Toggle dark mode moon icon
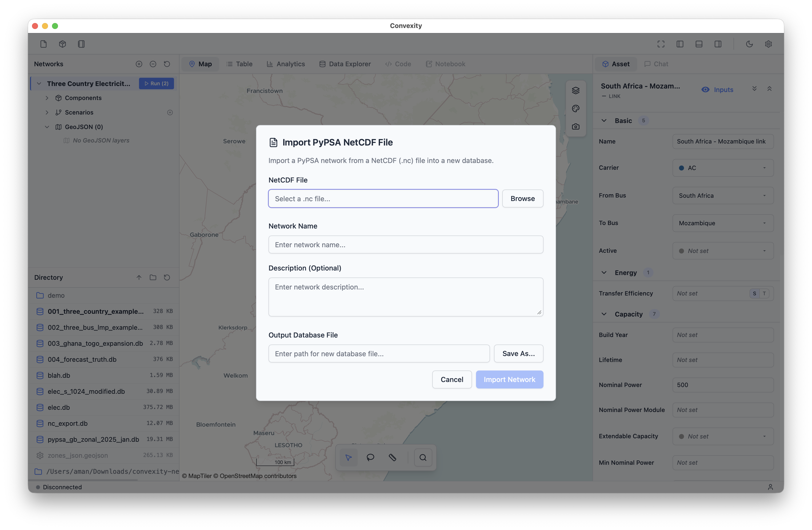This screenshot has width=812, height=530. point(749,44)
